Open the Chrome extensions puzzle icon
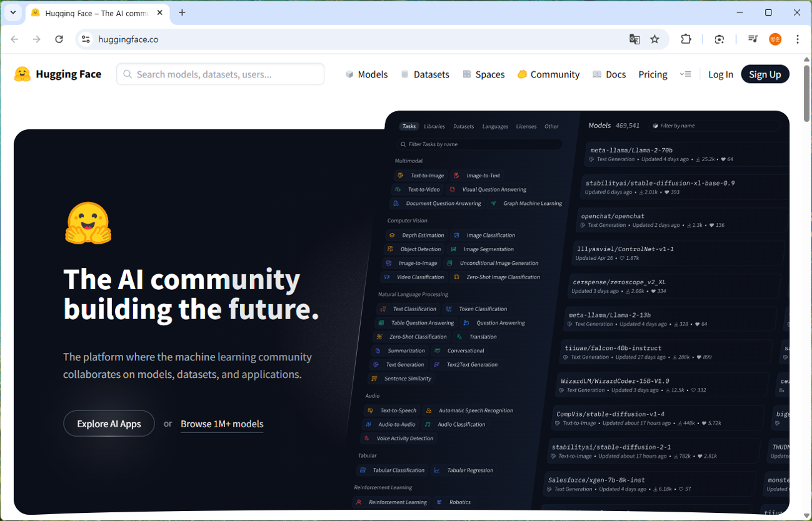The height and width of the screenshot is (521, 812). (x=686, y=39)
